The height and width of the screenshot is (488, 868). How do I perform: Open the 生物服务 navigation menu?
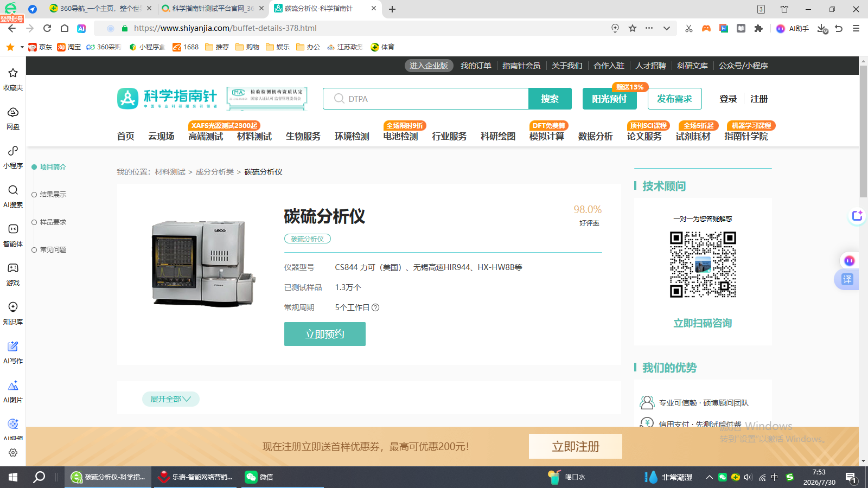click(x=303, y=136)
